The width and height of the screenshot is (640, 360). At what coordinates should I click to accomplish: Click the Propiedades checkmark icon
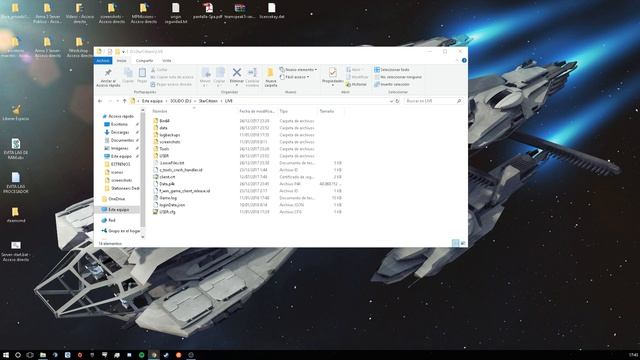click(x=333, y=72)
